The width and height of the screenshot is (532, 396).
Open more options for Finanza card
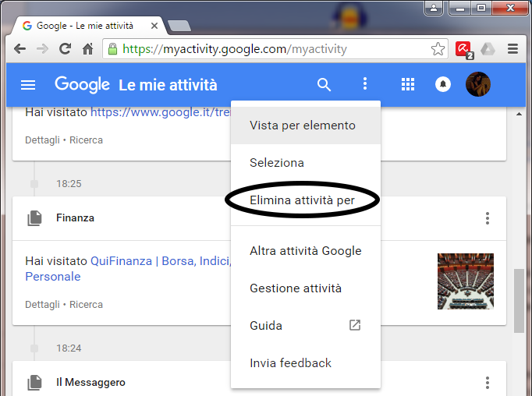(x=488, y=218)
